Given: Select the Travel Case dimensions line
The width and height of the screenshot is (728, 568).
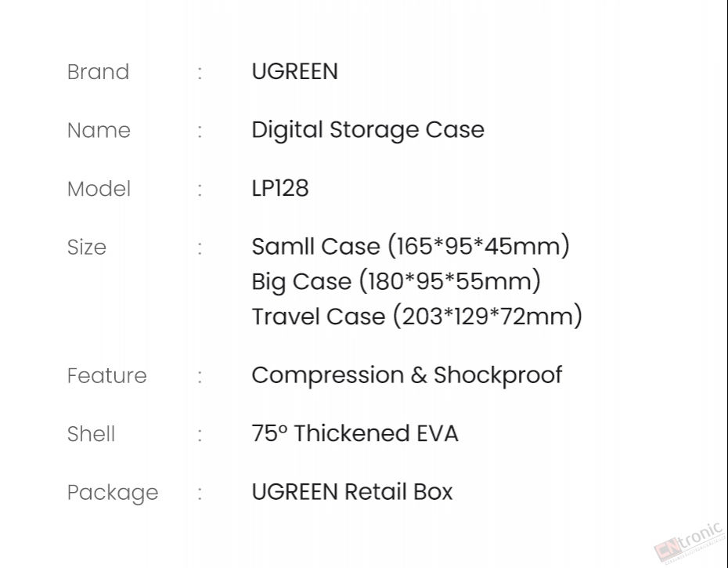Looking at the screenshot, I should [417, 317].
